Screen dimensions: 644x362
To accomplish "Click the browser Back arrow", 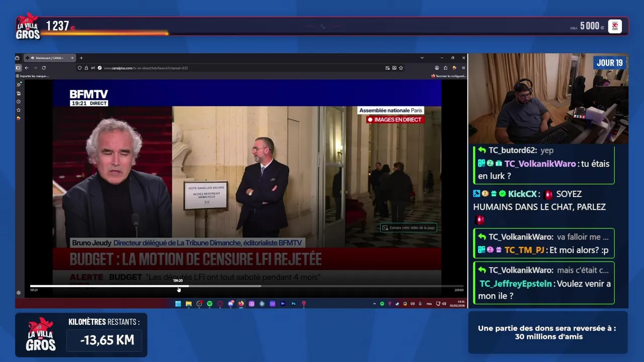I will (27, 68).
